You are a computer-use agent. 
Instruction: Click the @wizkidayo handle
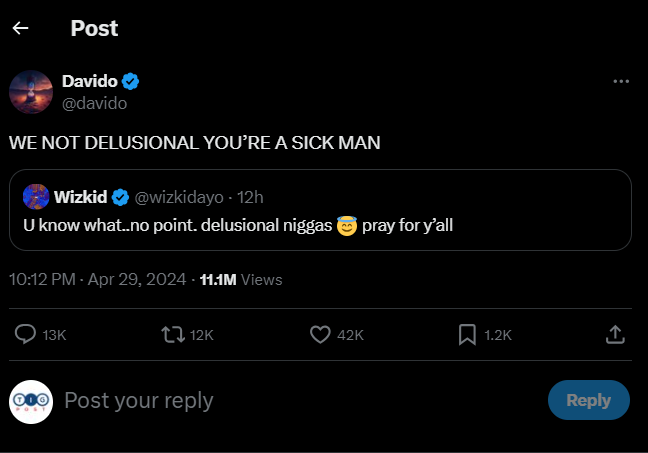tap(176, 197)
